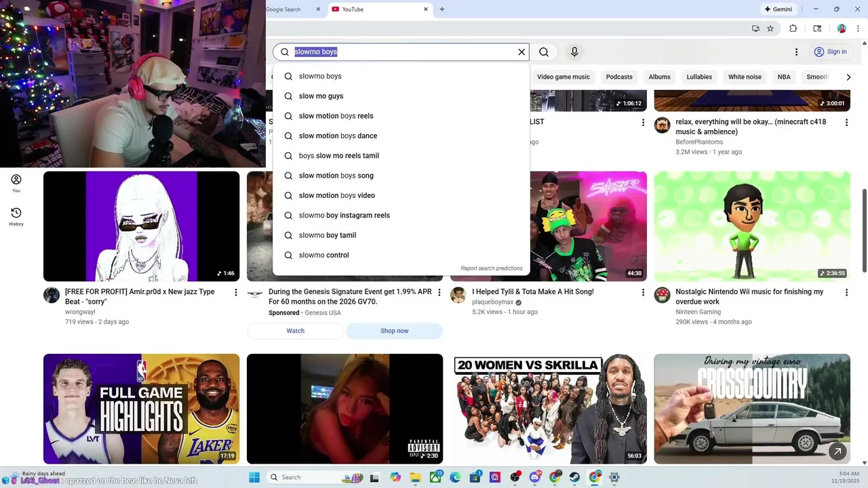The height and width of the screenshot is (488, 868).
Task: Play the Nostalgic Nintendo Wii music thumbnail
Action: click(752, 226)
